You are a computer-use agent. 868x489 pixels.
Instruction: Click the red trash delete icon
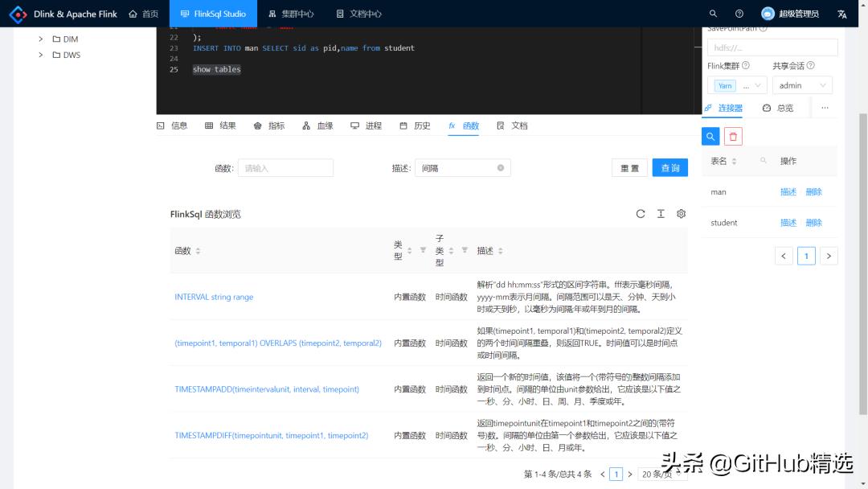[733, 136]
